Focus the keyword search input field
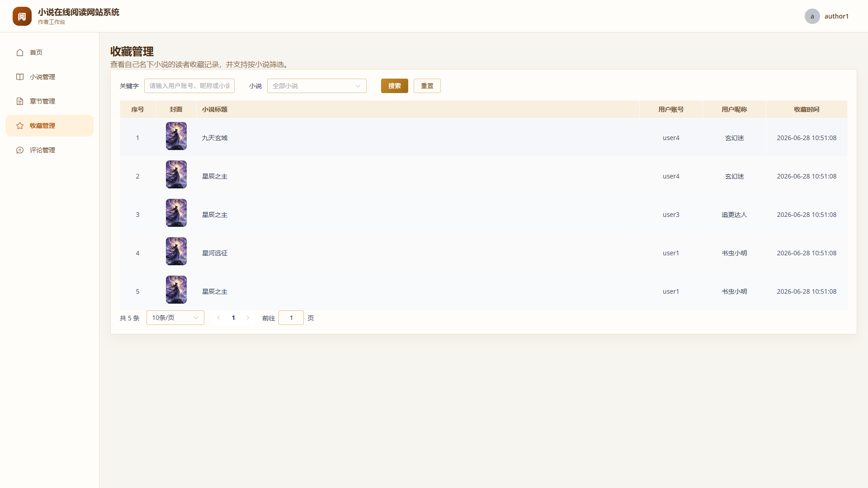Image resolution: width=868 pixels, height=488 pixels. (189, 86)
